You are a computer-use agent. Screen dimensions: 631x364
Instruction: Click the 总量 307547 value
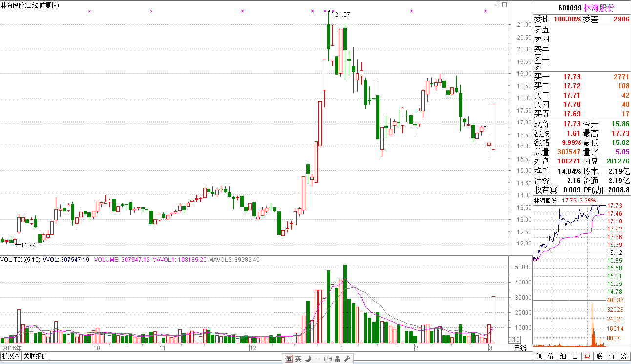click(568, 152)
